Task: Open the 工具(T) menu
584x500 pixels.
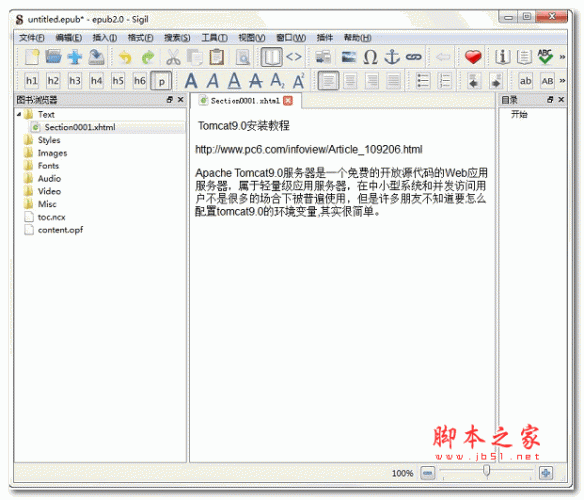Action: pos(215,38)
